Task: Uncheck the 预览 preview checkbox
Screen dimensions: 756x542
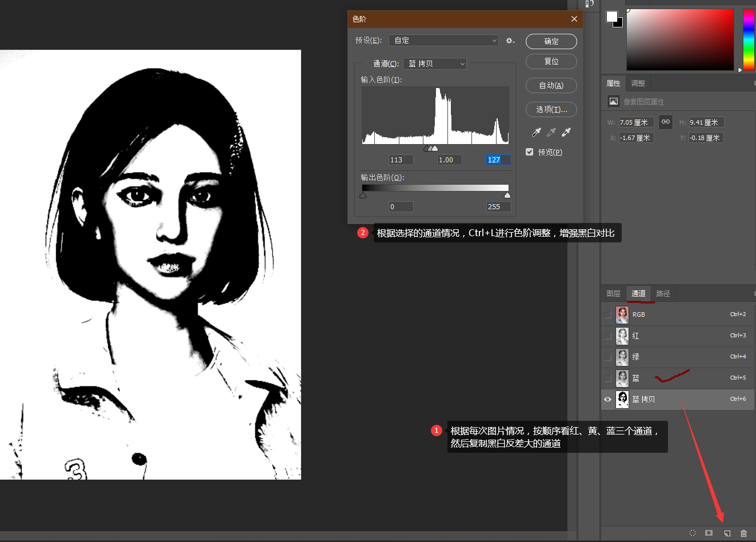Action: pyautogui.click(x=530, y=152)
